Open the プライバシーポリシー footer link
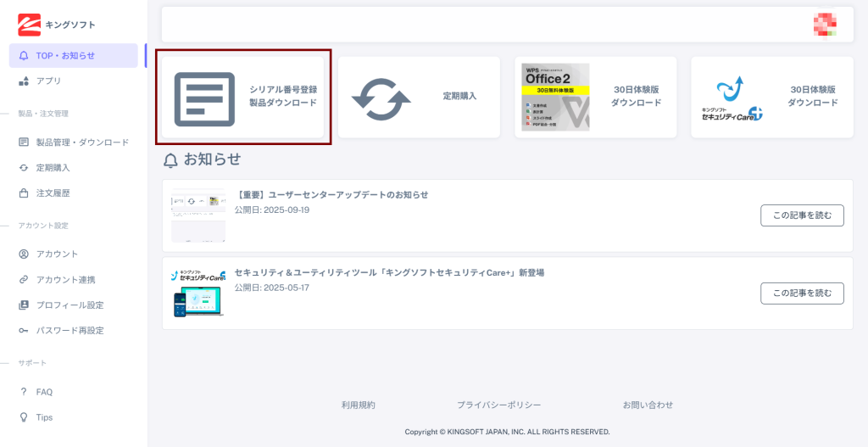The width and height of the screenshot is (868, 447). (498, 405)
